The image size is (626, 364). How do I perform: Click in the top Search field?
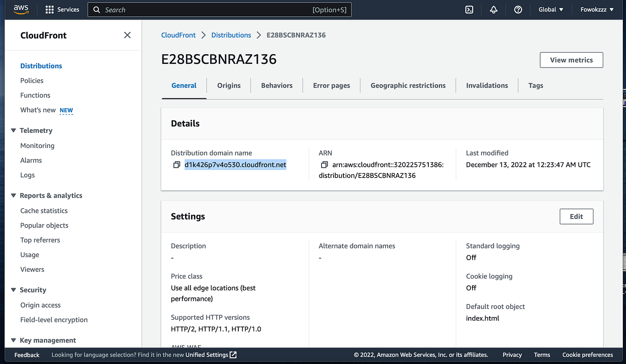[x=220, y=10]
